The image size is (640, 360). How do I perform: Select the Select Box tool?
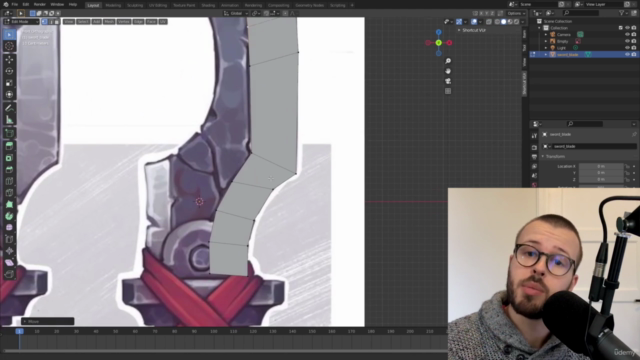[9, 35]
